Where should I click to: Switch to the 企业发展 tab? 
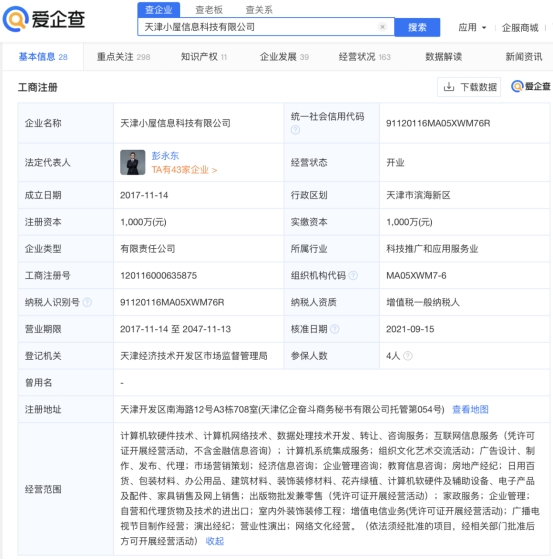284,56
